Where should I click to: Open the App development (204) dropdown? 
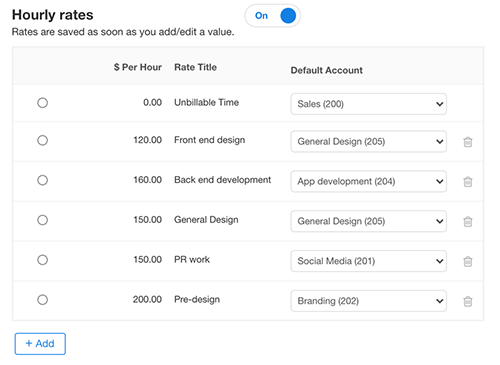coord(368,181)
